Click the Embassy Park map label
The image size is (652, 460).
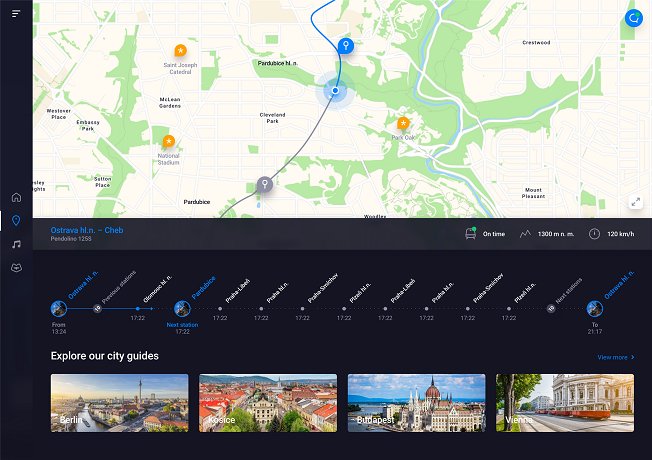coord(88,126)
